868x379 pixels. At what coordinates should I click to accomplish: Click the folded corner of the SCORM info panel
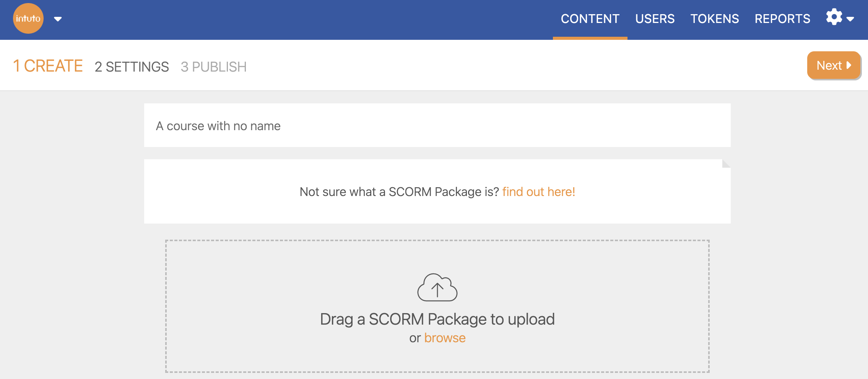pyautogui.click(x=726, y=163)
